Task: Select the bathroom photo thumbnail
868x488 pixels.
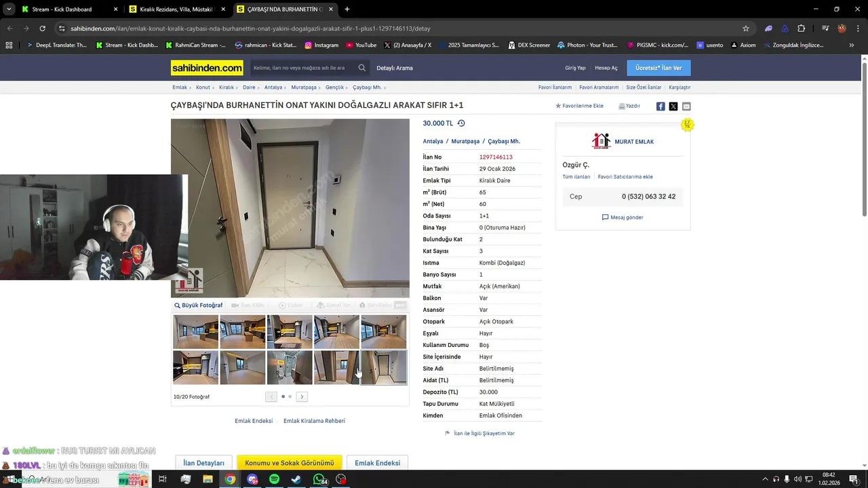Action: point(290,367)
